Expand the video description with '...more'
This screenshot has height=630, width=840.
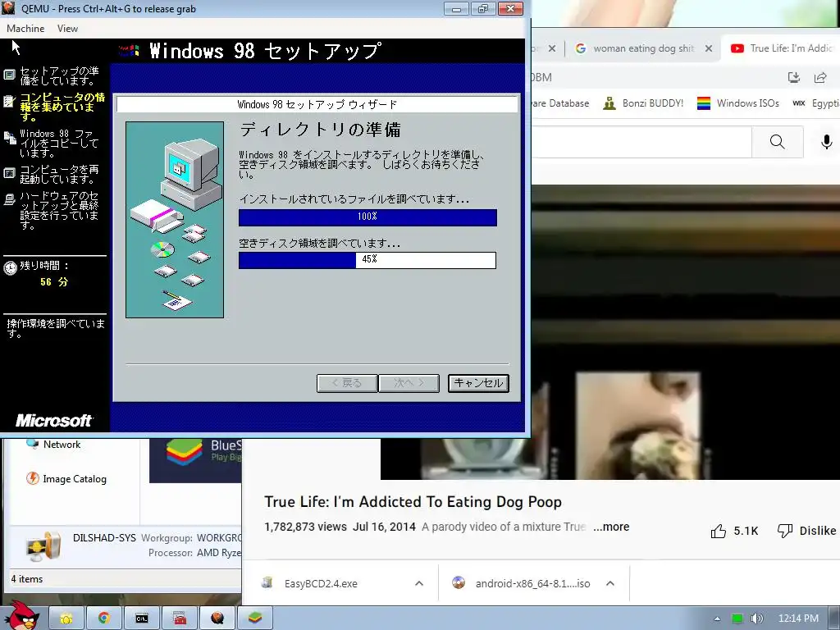coord(611,527)
